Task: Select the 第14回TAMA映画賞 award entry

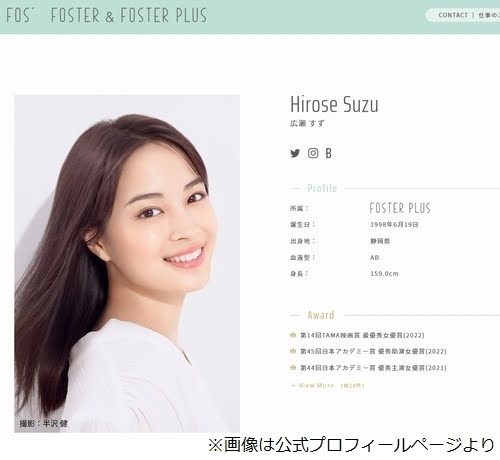Action: click(362, 335)
